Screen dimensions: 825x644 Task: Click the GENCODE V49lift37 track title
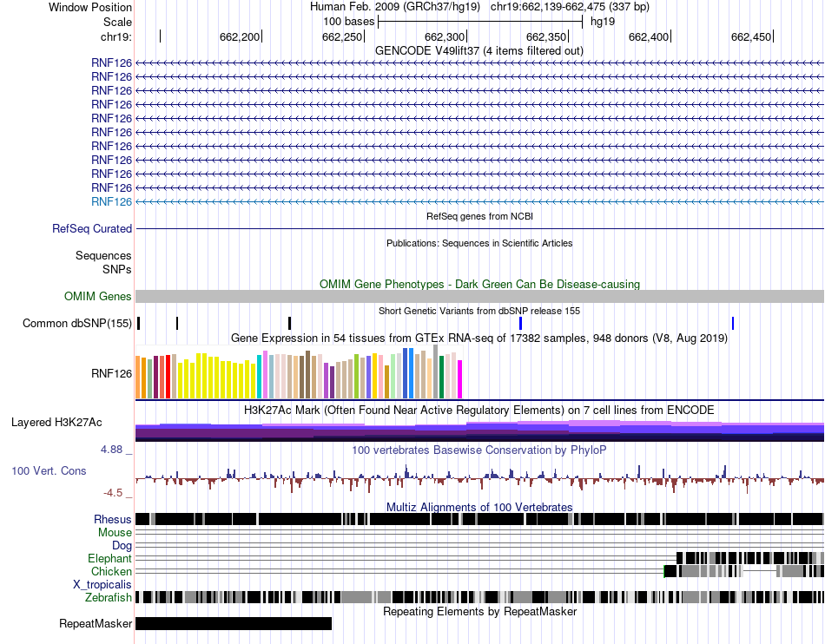click(479, 51)
